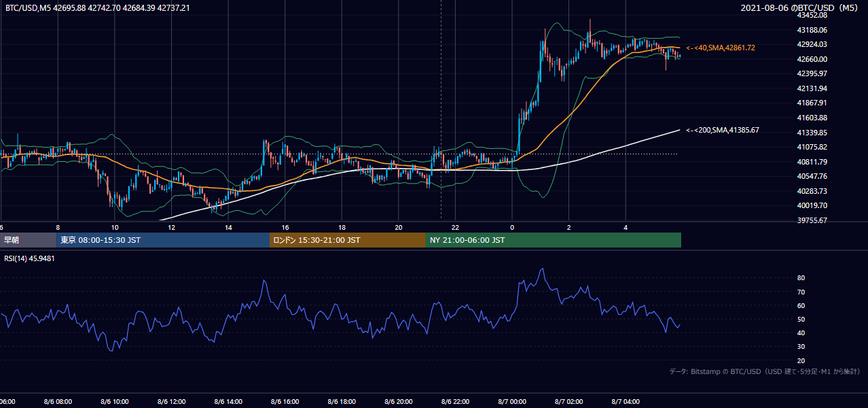Click the 8/6 20:00 time axis label
The image size is (868, 408).
point(399,402)
